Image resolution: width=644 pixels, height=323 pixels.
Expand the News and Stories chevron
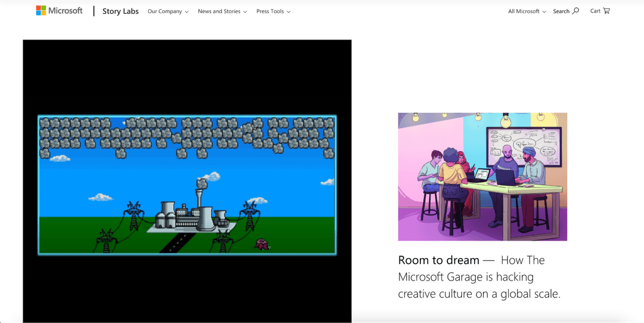click(245, 12)
